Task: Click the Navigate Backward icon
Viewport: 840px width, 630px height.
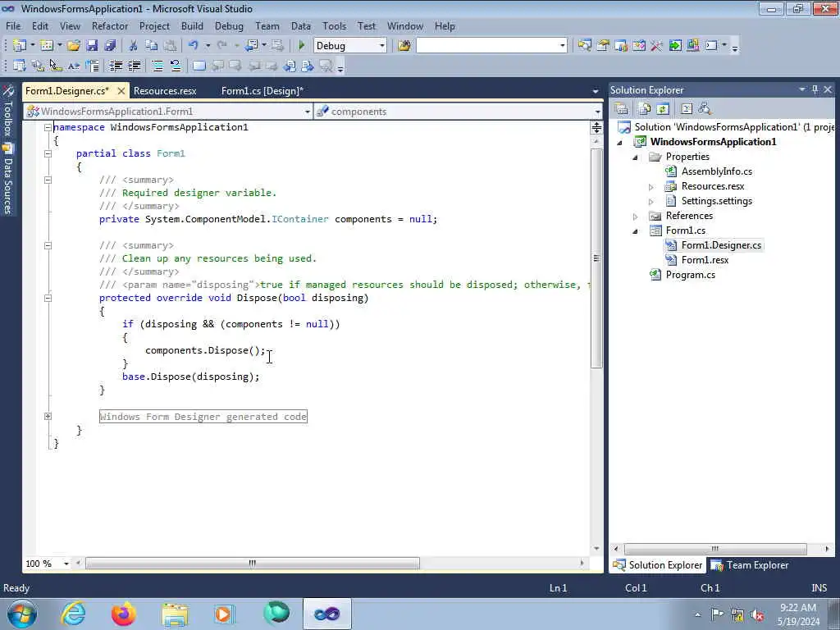Action: tap(251, 46)
